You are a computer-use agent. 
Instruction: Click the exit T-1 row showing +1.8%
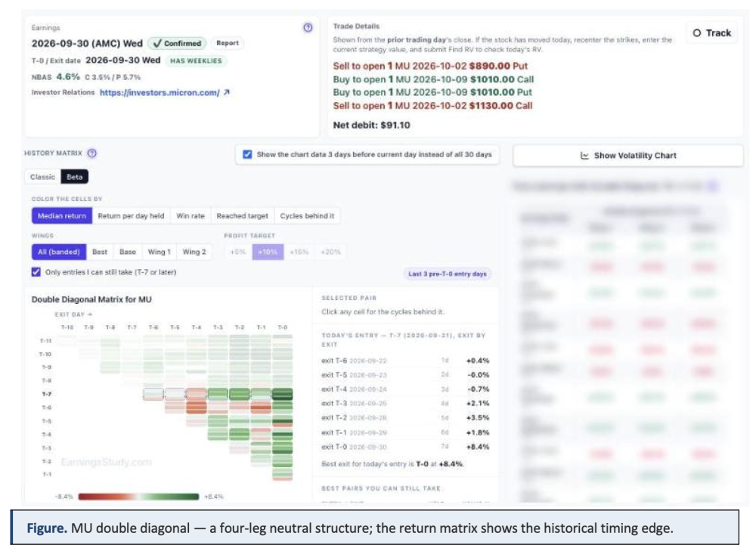(405, 432)
